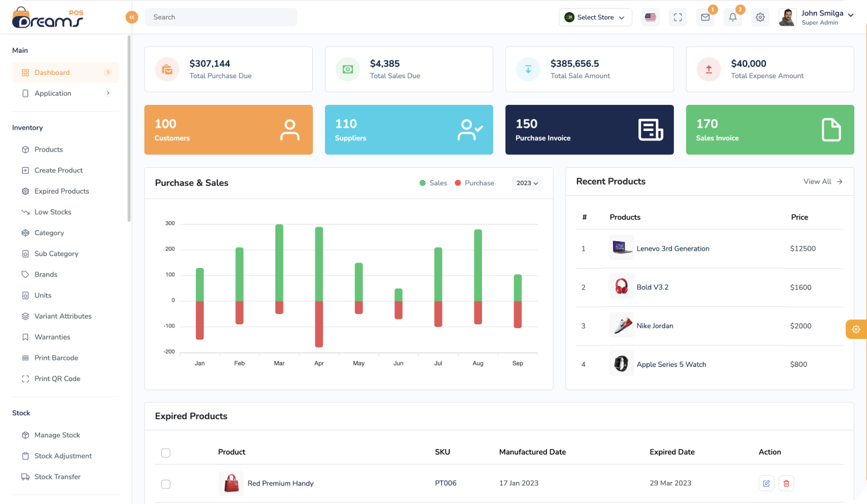Open the top bar settings gear
The width and height of the screenshot is (867, 504).
760,17
